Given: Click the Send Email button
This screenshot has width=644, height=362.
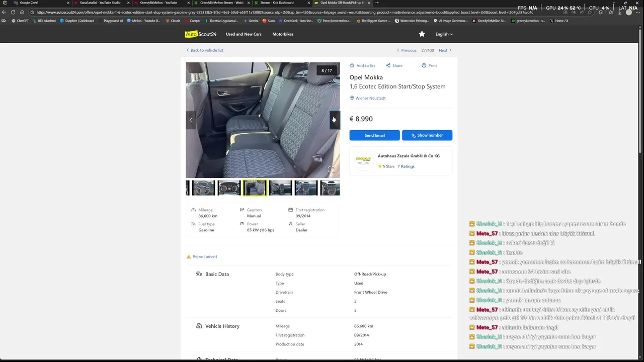Looking at the screenshot, I should coord(375,135).
